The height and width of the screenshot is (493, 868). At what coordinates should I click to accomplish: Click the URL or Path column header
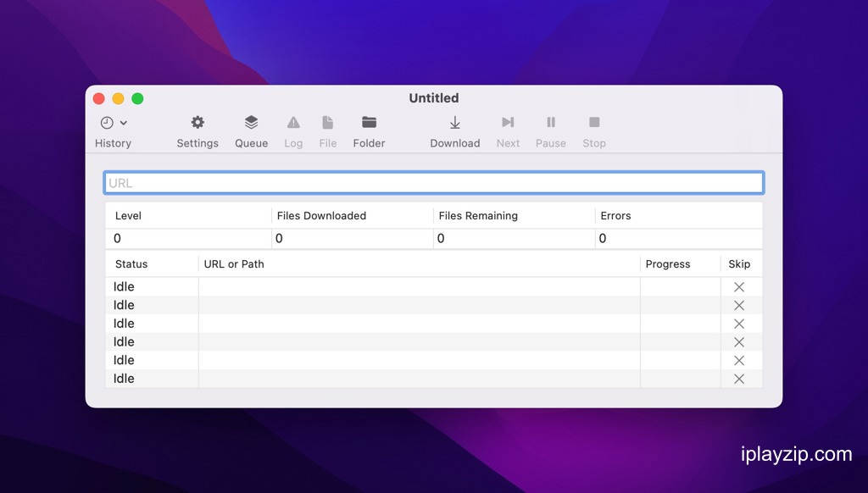coord(234,264)
